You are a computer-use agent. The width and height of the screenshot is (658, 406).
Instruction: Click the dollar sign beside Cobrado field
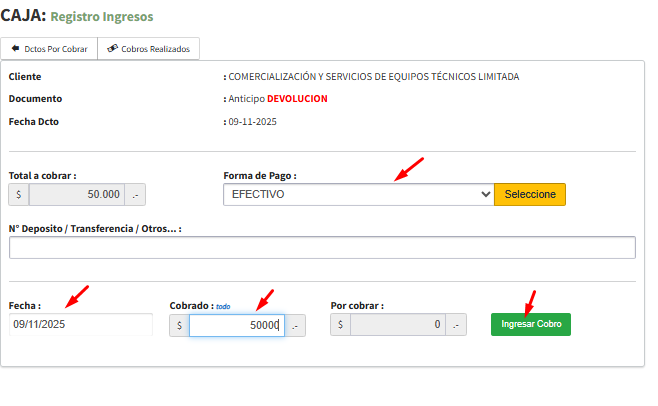tap(179, 325)
